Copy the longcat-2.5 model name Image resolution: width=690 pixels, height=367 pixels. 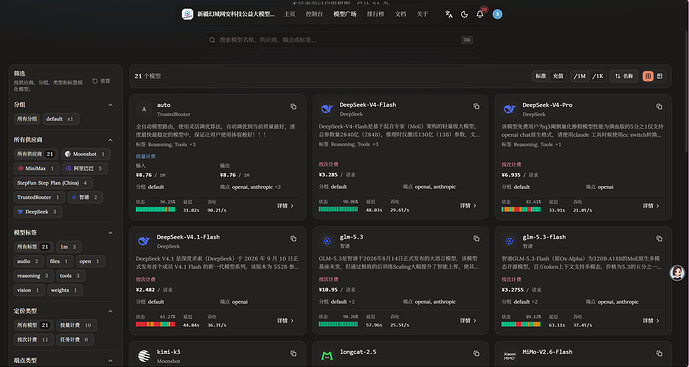(x=476, y=353)
